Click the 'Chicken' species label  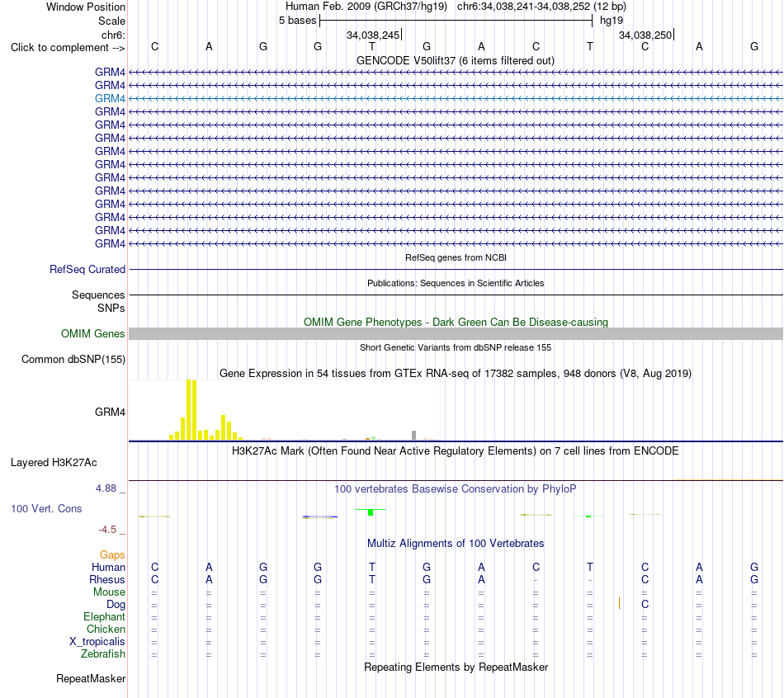pos(106,629)
